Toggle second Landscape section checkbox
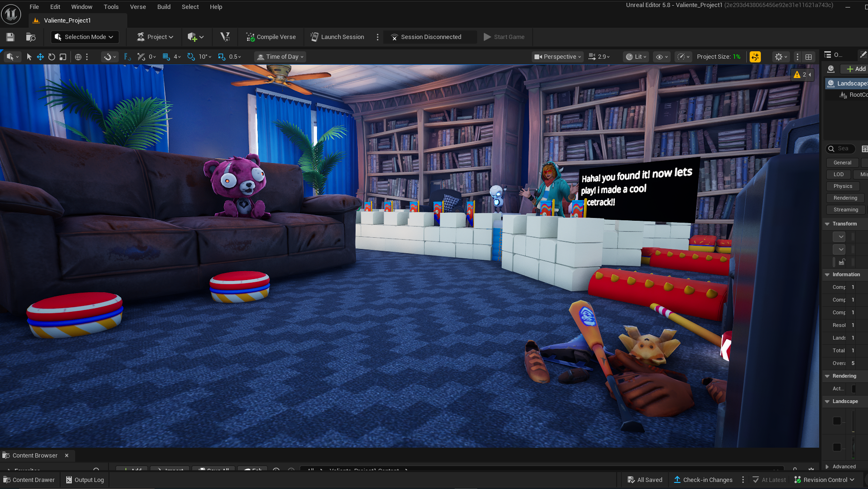Image resolution: width=868 pixels, height=489 pixels. click(x=837, y=447)
